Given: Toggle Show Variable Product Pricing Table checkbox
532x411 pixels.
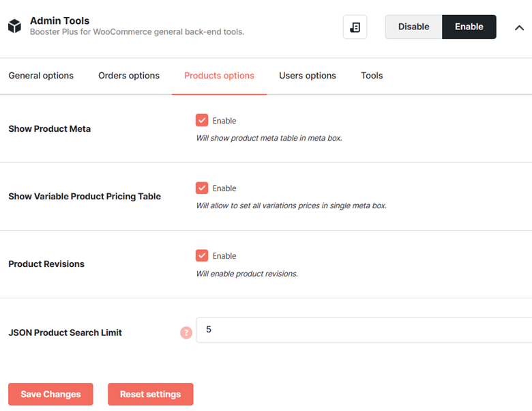Looking at the screenshot, I should [x=202, y=188].
